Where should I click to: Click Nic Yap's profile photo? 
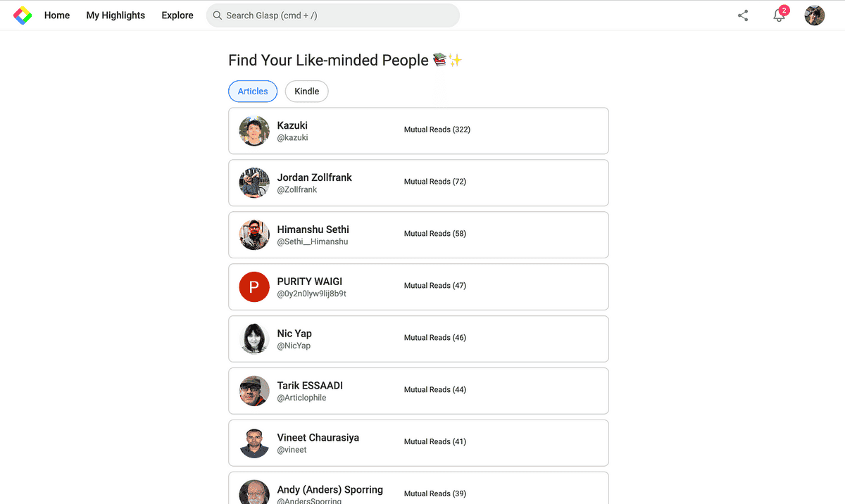point(254,339)
